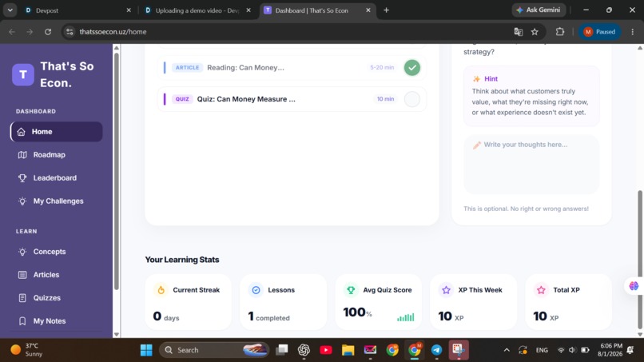Click the Quizzes document icon

click(22, 298)
